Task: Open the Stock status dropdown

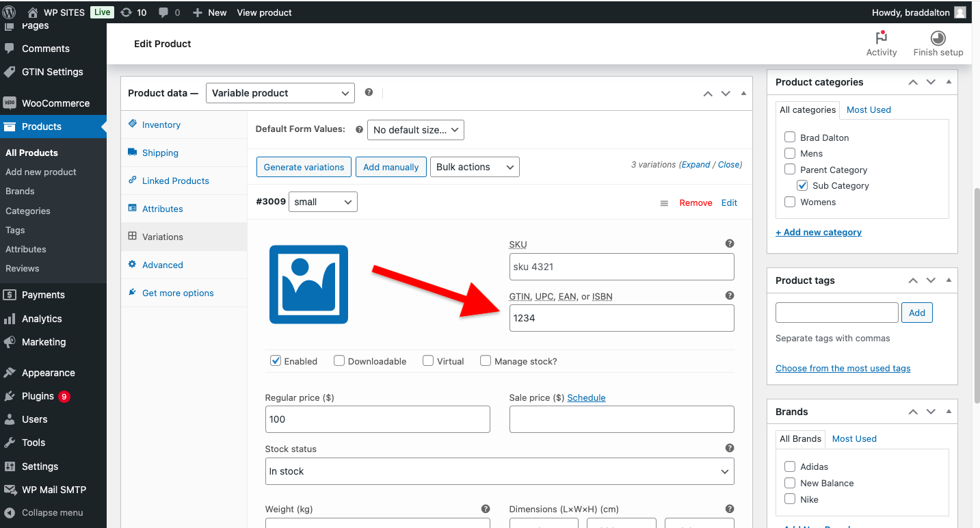Action: point(499,471)
